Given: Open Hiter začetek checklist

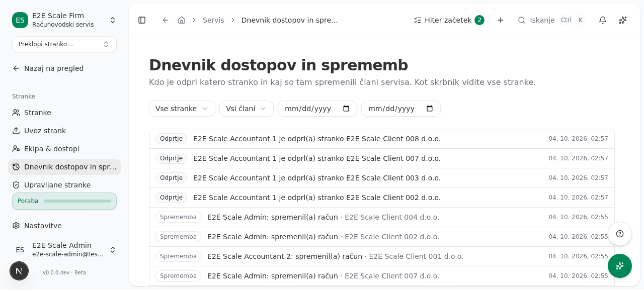Looking at the screenshot, I should pyautogui.click(x=449, y=20).
